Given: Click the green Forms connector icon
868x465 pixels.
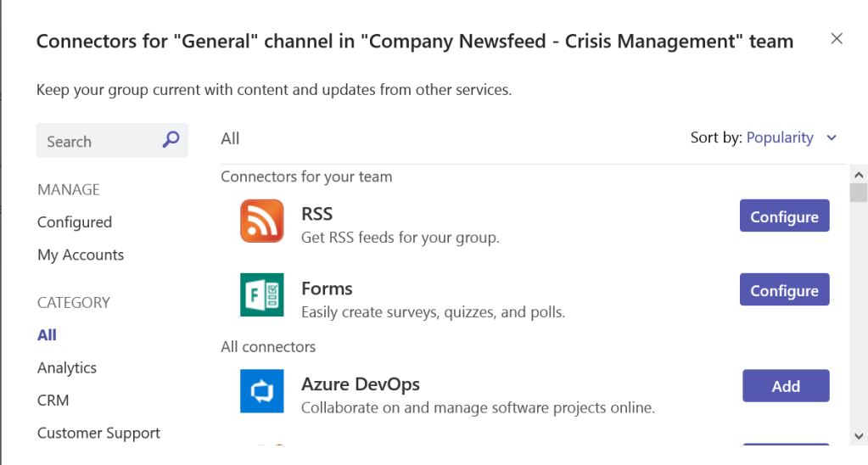Looking at the screenshot, I should [x=261, y=294].
